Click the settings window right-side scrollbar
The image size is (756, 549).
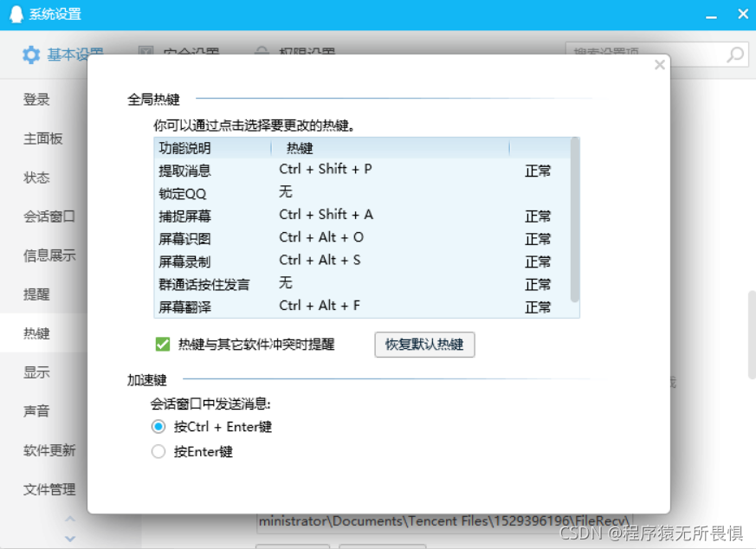point(752,334)
